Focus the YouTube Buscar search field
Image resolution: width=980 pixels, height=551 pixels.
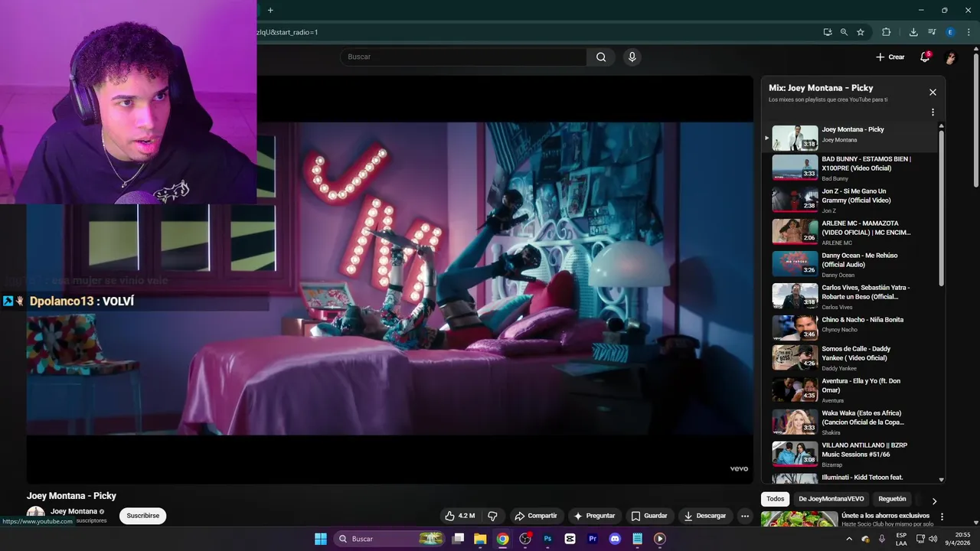[x=463, y=57]
